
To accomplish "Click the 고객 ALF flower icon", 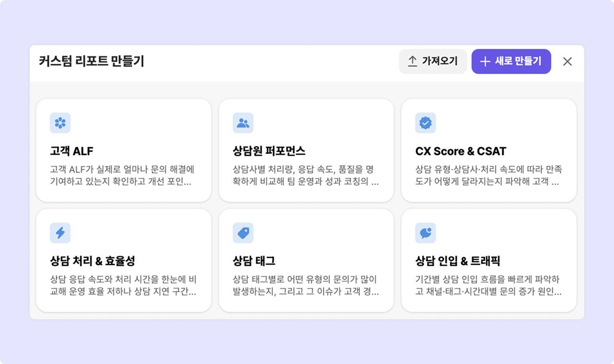I will click(x=60, y=123).
